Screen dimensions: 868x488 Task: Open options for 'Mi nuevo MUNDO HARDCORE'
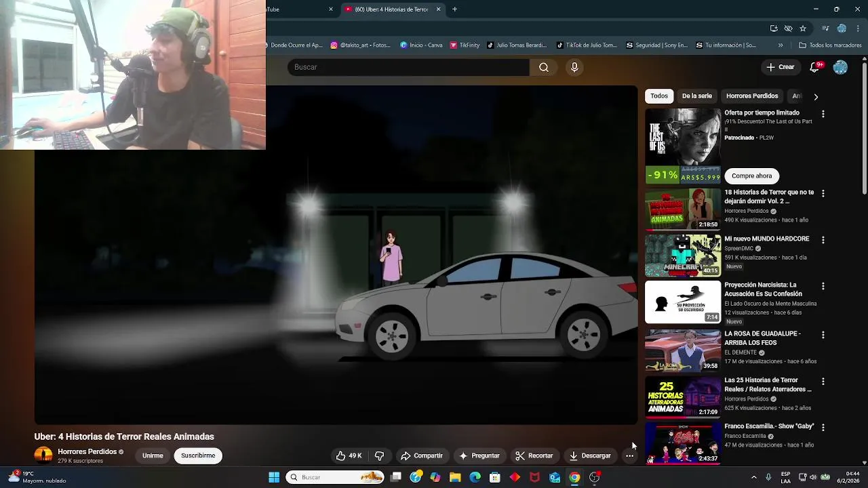[x=823, y=240]
